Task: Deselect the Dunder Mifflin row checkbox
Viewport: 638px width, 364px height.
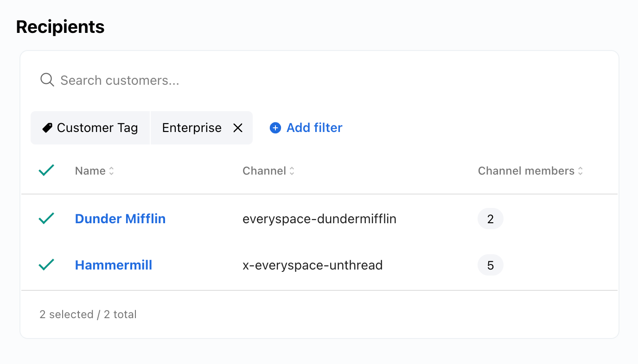Action: point(46,218)
